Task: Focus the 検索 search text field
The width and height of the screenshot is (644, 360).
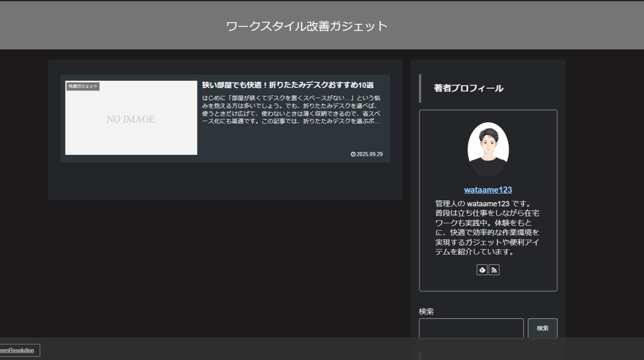Action: [471, 328]
